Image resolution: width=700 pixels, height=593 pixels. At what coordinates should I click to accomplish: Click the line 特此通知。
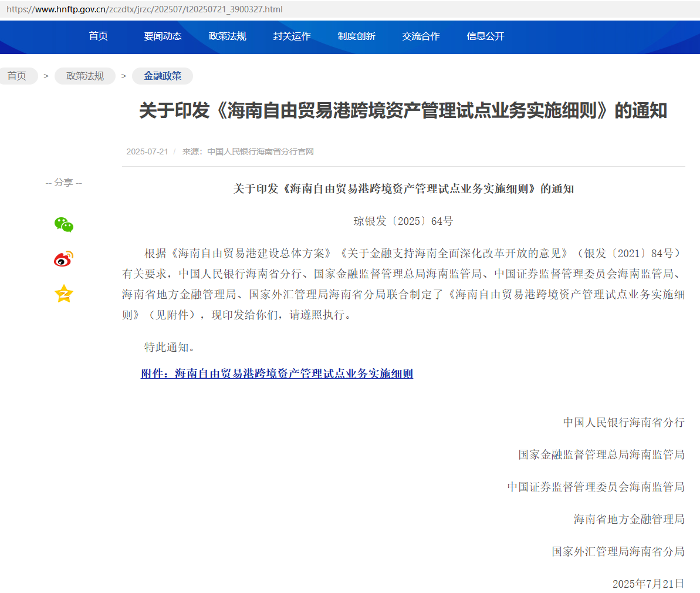pos(170,347)
